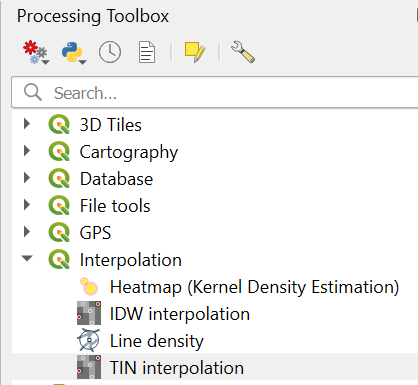Open processing History clock icon
The image size is (418, 385).
pyautogui.click(x=110, y=52)
